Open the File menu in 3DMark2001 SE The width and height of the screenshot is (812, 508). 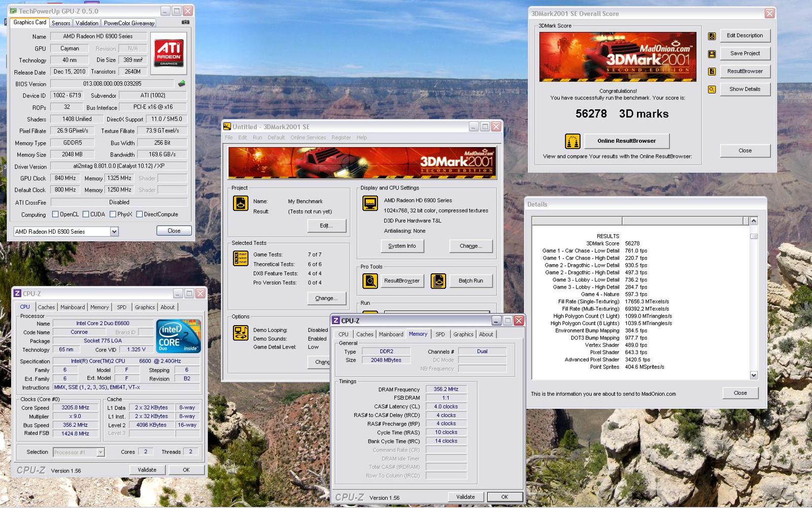click(x=229, y=138)
